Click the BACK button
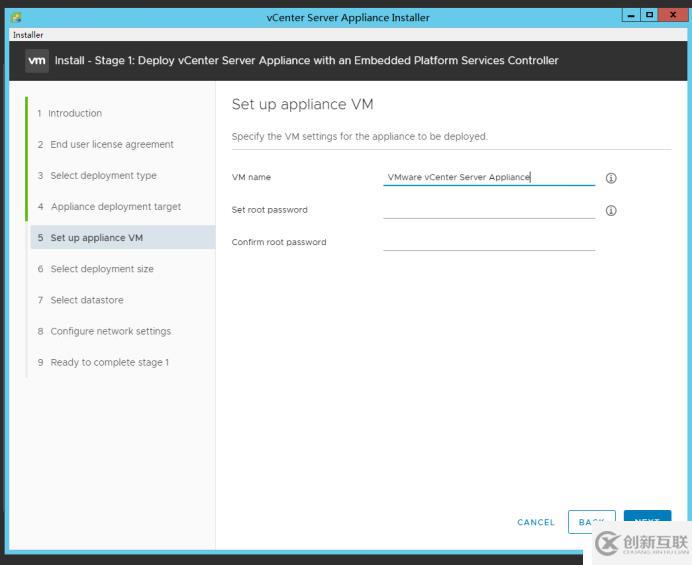 tap(592, 522)
